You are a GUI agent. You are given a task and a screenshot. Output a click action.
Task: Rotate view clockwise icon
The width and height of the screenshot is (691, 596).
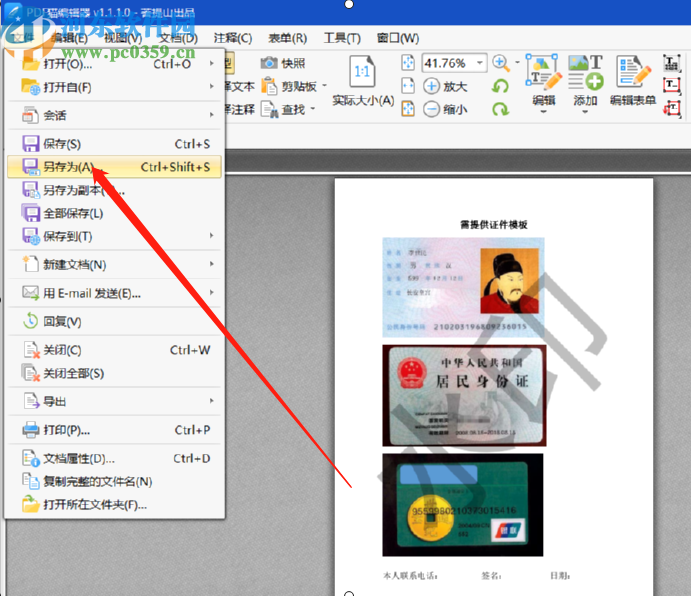pos(501,109)
